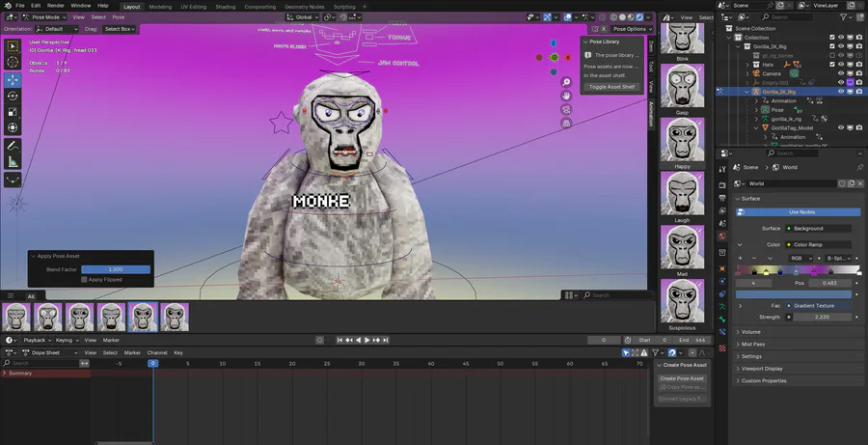Viewport: 868px width, 445px height.
Task: Switch to the Geometry Nodes workspace tab
Action: point(305,7)
